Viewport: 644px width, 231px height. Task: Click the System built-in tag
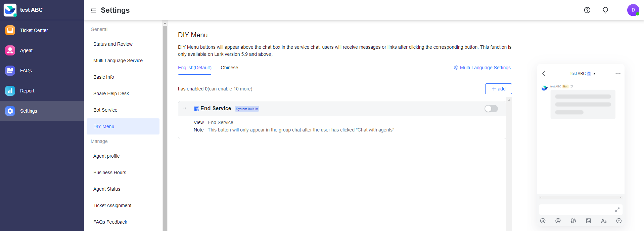(247, 109)
